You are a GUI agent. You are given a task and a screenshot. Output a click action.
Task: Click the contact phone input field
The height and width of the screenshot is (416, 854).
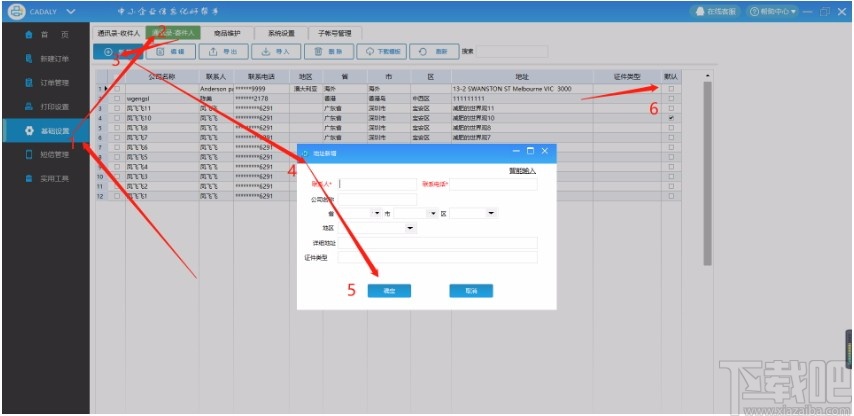coord(493,184)
